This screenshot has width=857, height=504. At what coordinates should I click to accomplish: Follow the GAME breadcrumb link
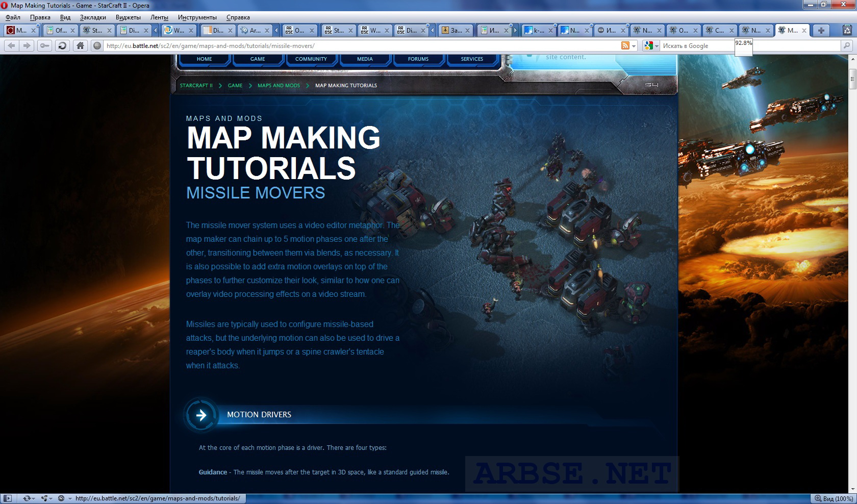click(x=235, y=86)
